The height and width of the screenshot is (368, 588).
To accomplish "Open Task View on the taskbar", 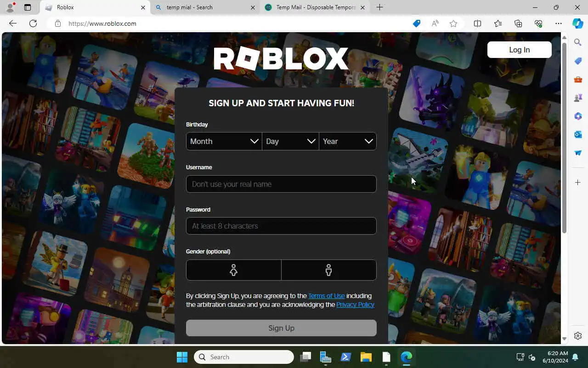I will tap(305, 357).
